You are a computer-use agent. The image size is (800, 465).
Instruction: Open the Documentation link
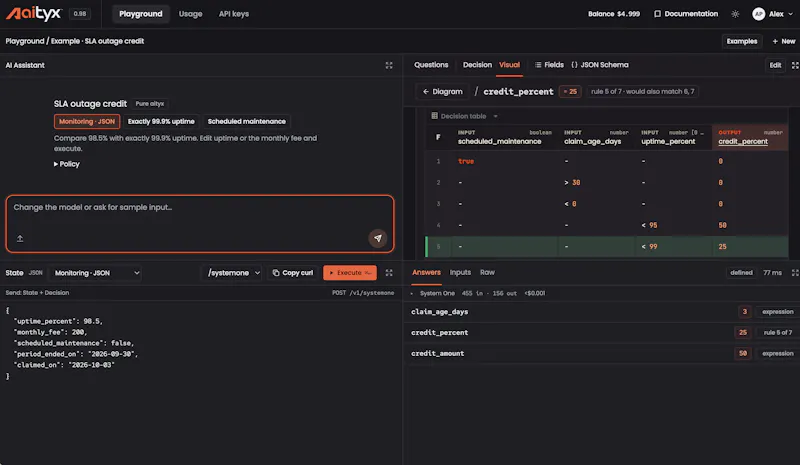(x=686, y=14)
